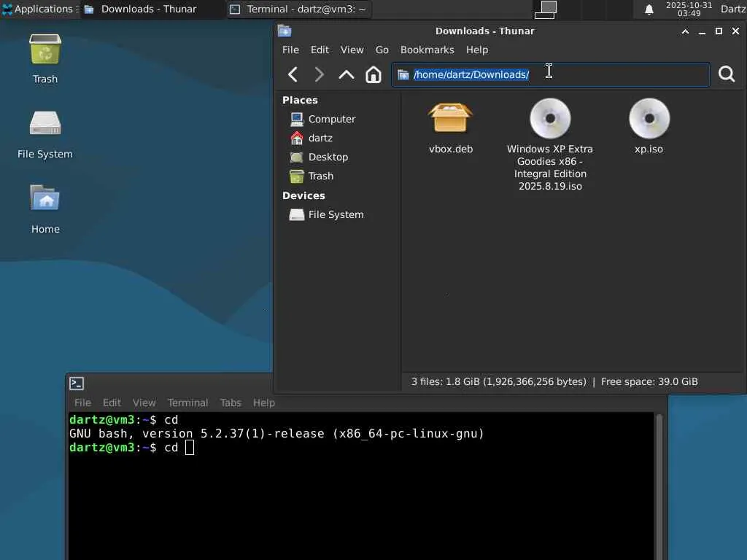The width and height of the screenshot is (747, 560).
Task: Click the terminal prompt line with cd cursor
Action: point(131,448)
